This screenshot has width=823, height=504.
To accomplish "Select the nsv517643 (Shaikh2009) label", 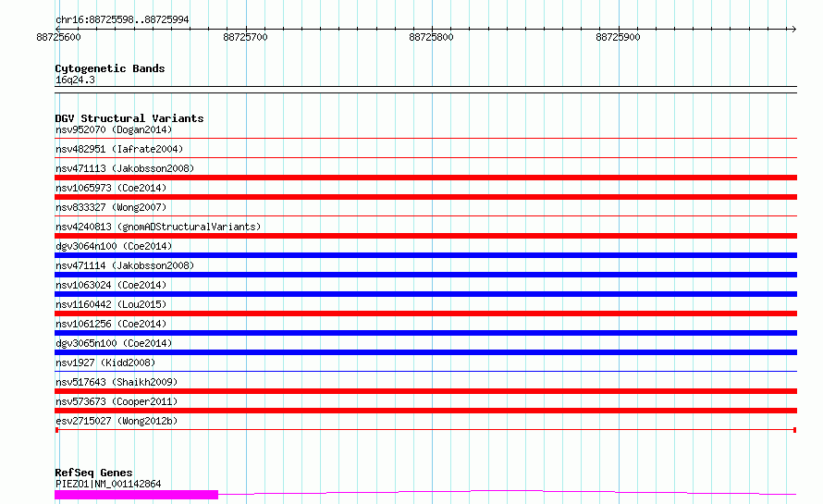I will [x=117, y=382].
